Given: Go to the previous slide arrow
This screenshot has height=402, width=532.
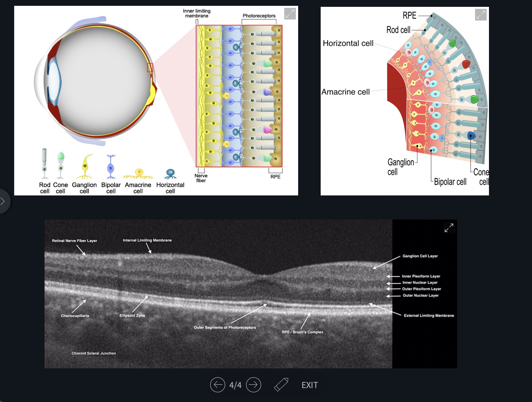Looking at the screenshot, I should [217, 385].
